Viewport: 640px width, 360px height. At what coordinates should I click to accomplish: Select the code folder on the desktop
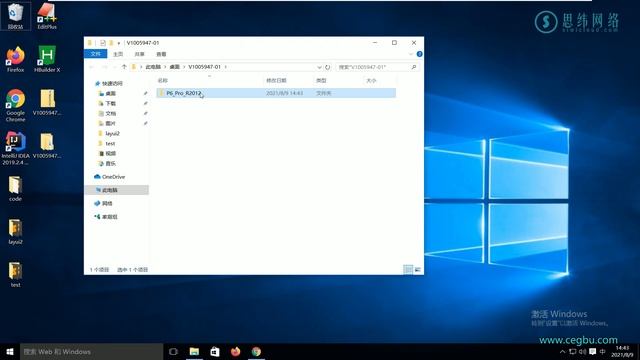16,189
